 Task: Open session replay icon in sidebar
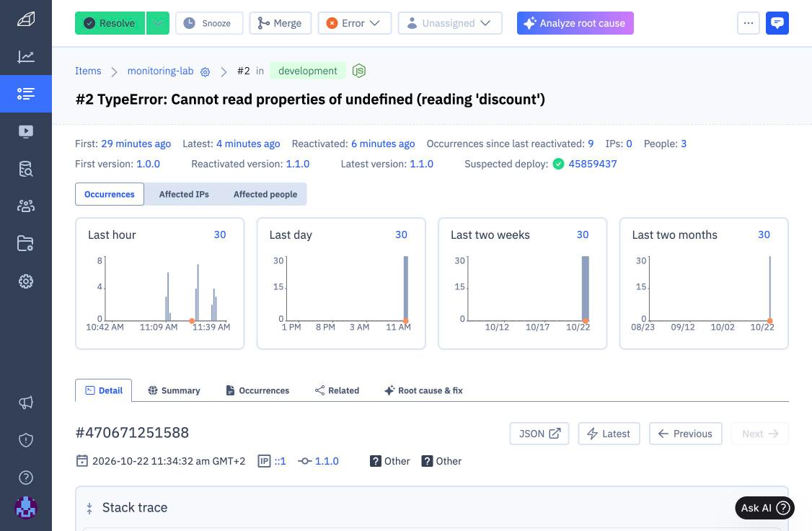tap(26, 131)
